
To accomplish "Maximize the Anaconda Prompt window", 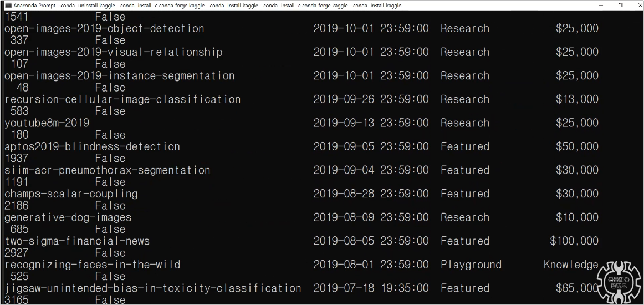I will click(x=620, y=6).
